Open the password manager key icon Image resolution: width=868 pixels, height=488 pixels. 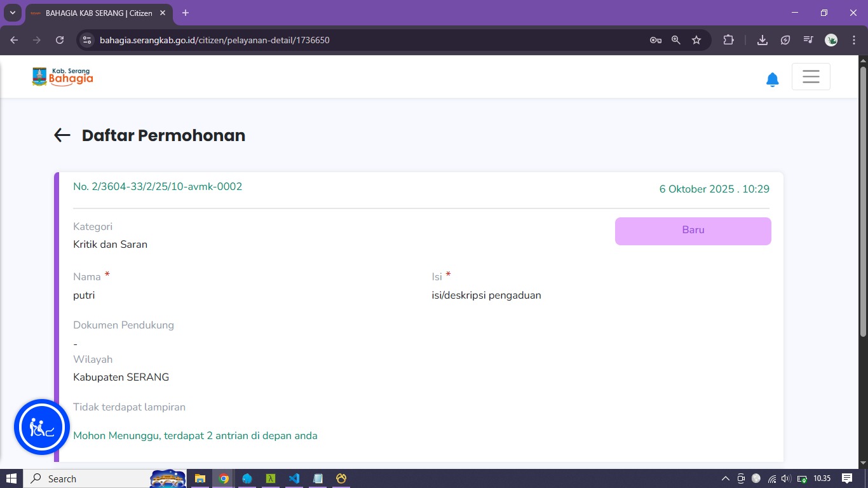[656, 40]
